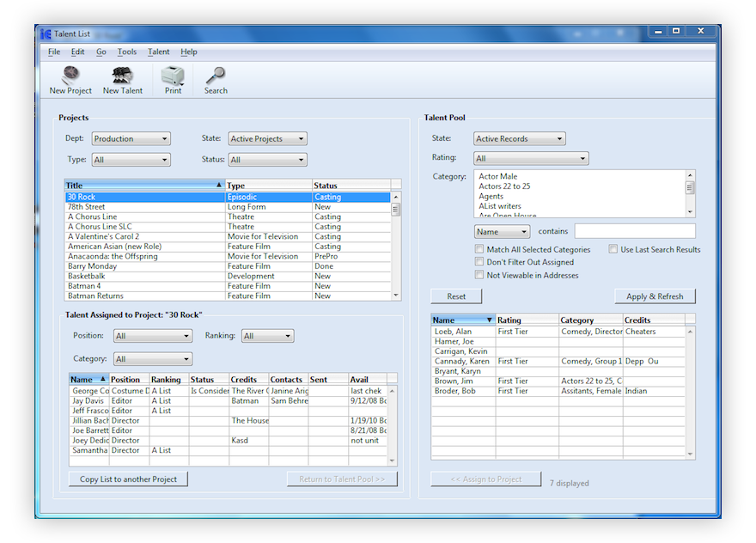Click the Assign to Project button

(486, 479)
